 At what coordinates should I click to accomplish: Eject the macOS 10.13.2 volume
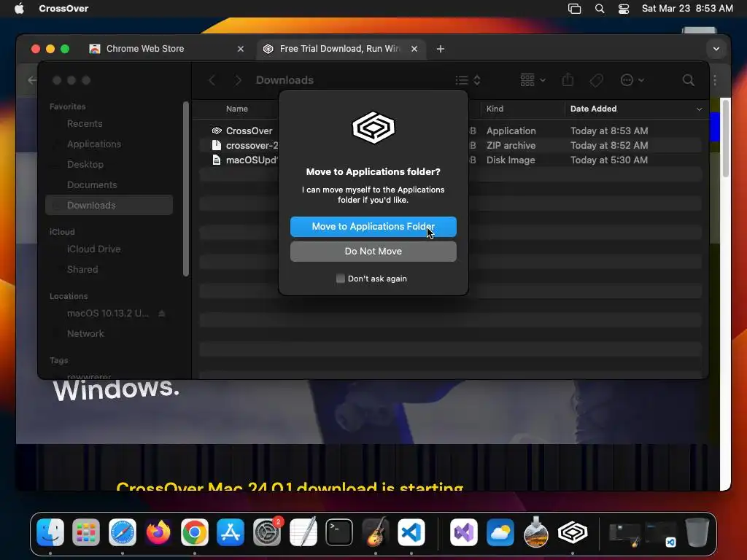[x=162, y=314]
